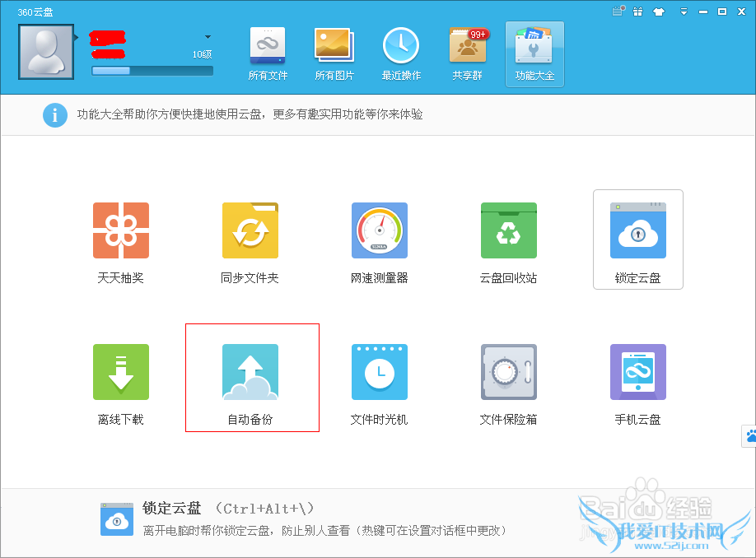This screenshot has width=756, height=558.
Task: Launch the 天天抽奖 feature
Action: click(x=121, y=243)
